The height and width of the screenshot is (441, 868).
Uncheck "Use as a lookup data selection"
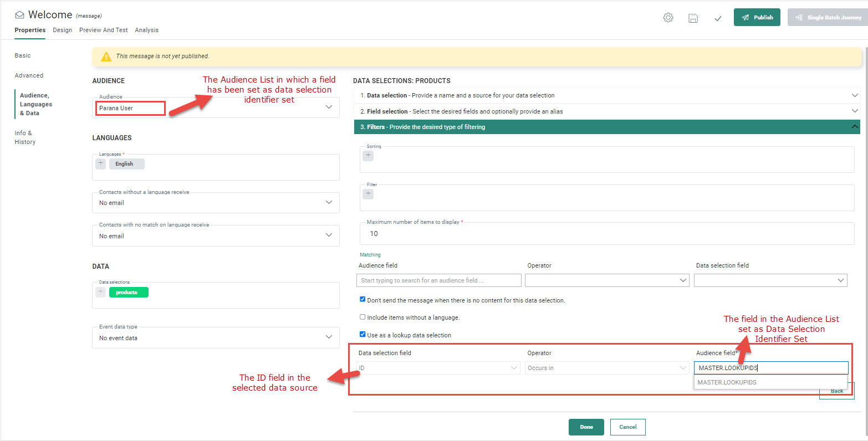(362, 335)
